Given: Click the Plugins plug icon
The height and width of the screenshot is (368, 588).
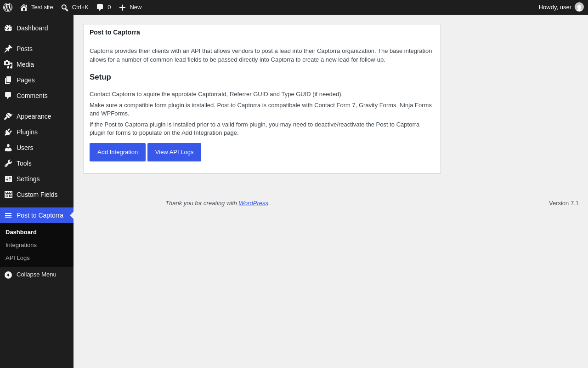Looking at the screenshot, I should [x=8, y=132].
